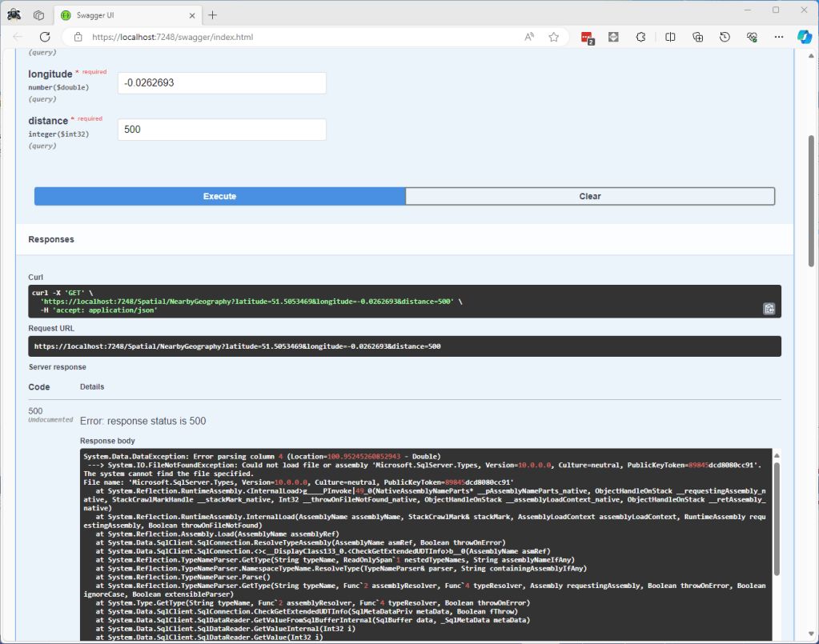Focus the distance input field
Screen dimensions: 819x644
222,130
